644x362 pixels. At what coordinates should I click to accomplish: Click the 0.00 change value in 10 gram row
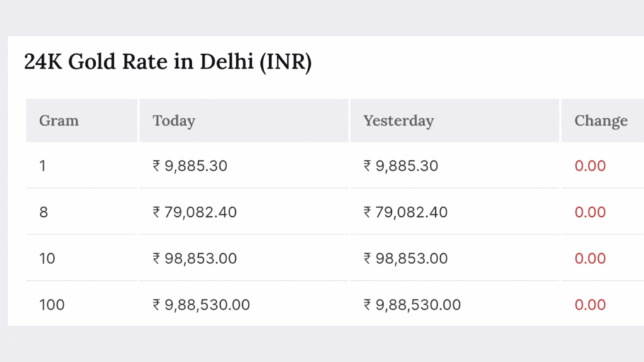pos(590,258)
